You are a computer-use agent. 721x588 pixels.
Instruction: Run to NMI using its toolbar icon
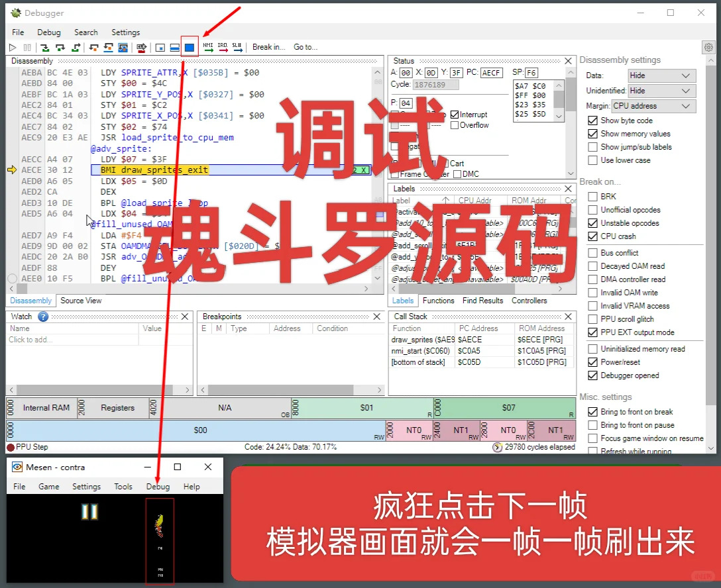207,47
